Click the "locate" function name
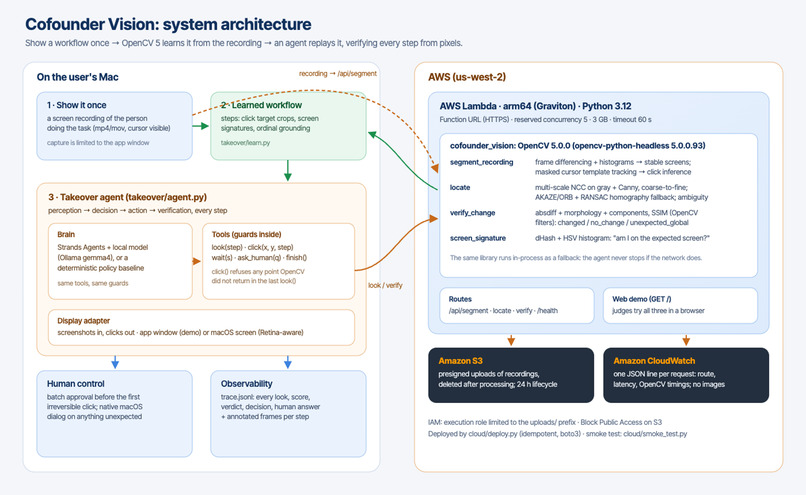Image resolution: width=806 pixels, height=495 pixels. coord(460,187)
